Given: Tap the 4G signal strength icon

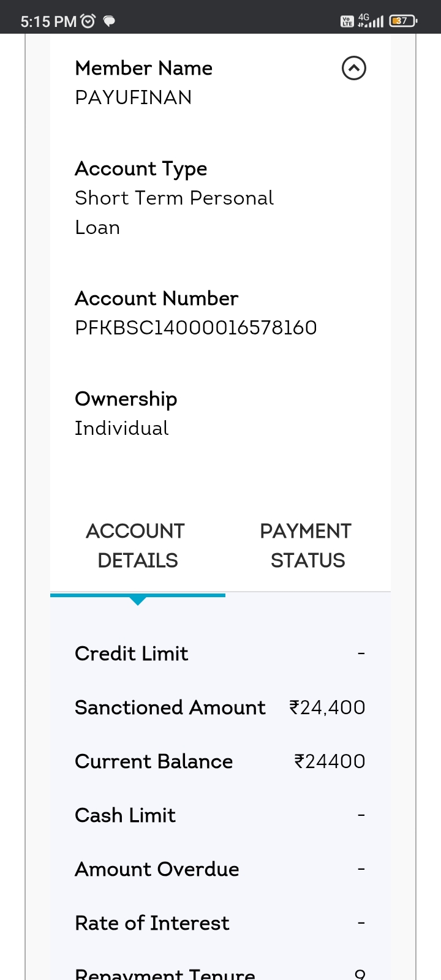Looking at the screenshot, I should point(371,21).
